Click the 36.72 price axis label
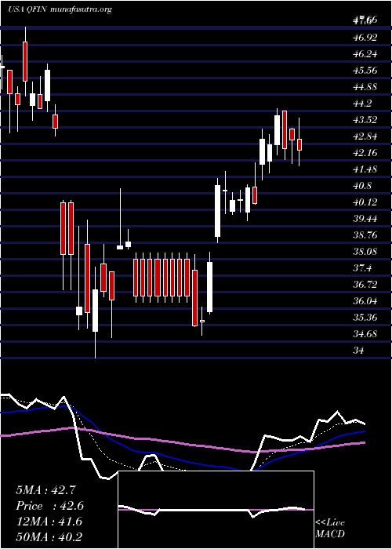392x549 pixels. (365, 284)
